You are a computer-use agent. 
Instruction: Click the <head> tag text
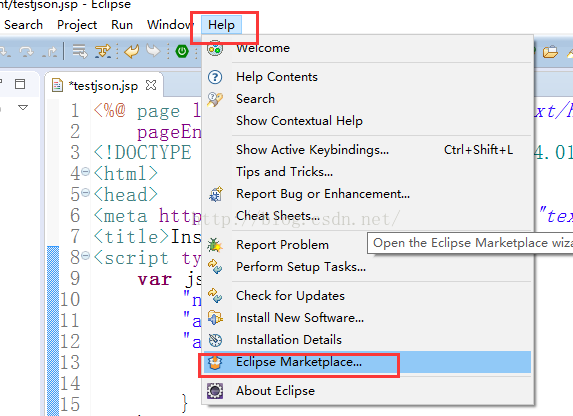tap(126, 195)
